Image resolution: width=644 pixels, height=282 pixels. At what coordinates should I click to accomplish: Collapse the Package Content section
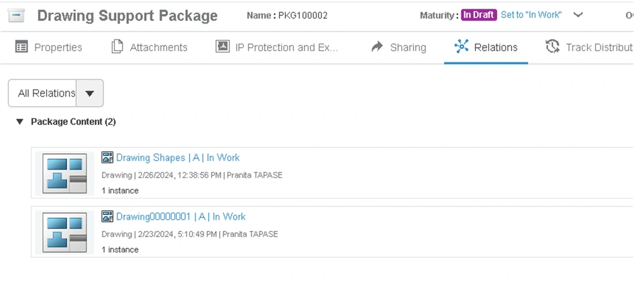tap(19, 122)
